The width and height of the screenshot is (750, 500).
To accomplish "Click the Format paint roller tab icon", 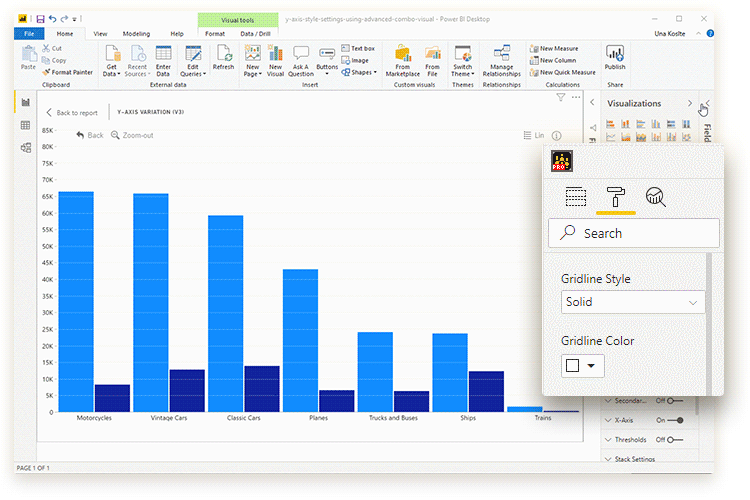I will [x=616, y=197].
